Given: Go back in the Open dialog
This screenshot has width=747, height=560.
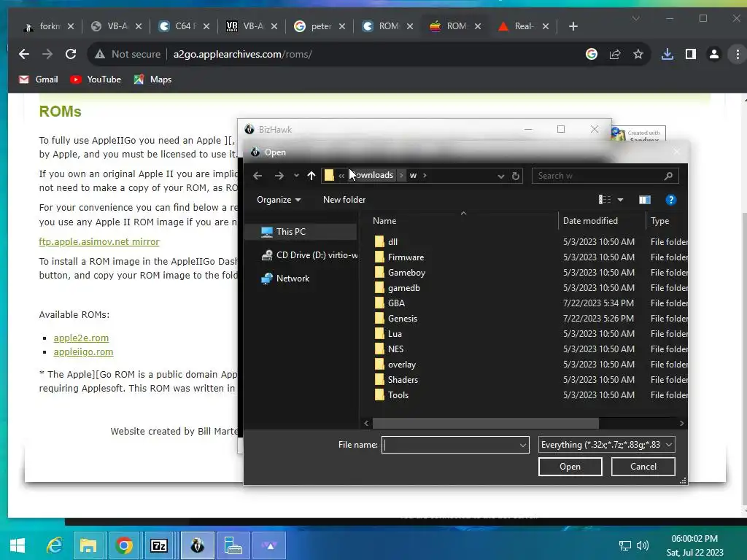Looking at the screenshot, I should pyautogui.click(x=258, y=176).
